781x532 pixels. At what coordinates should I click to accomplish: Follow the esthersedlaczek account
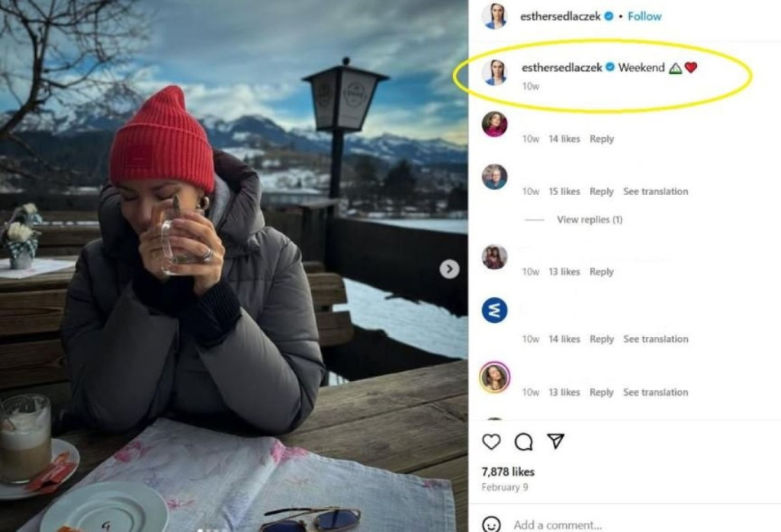[x=644, y=16]
